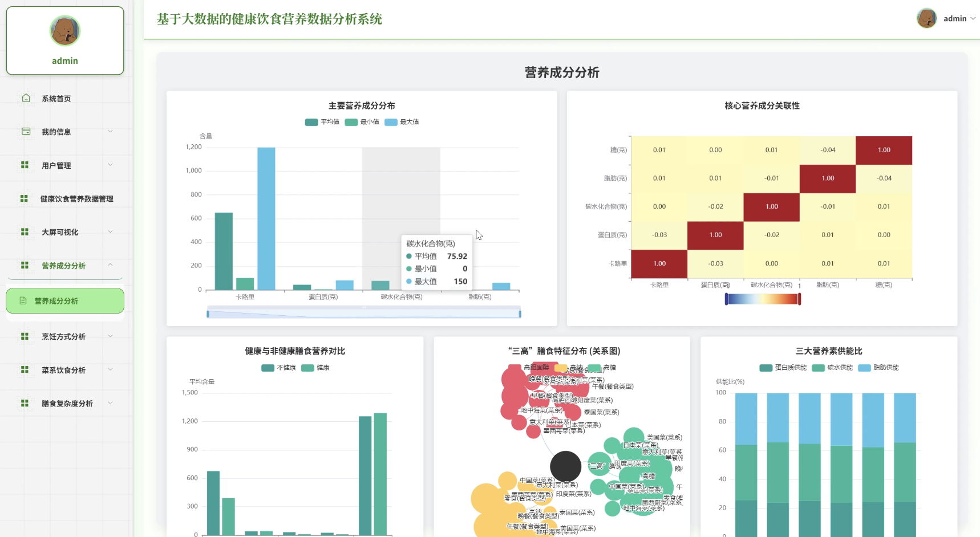Open the admin dropdown arrow in the header
Viewport: 980px width, 537px height.
tap(973, 18)
